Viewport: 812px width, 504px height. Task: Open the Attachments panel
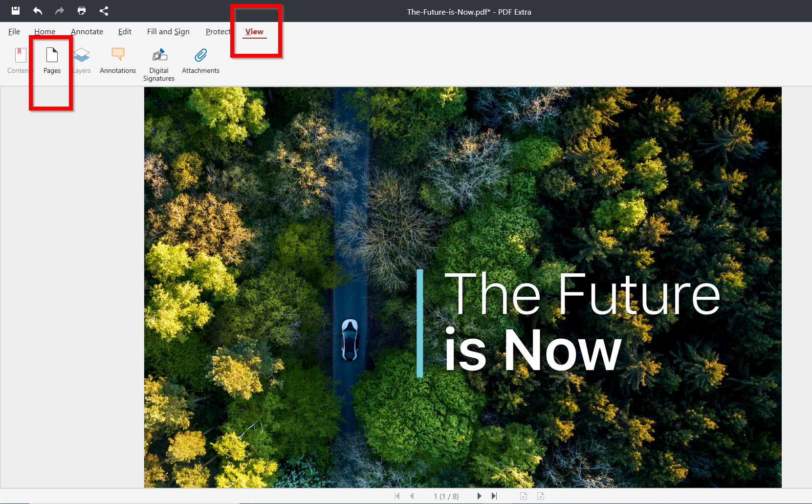tap(200, 61)
